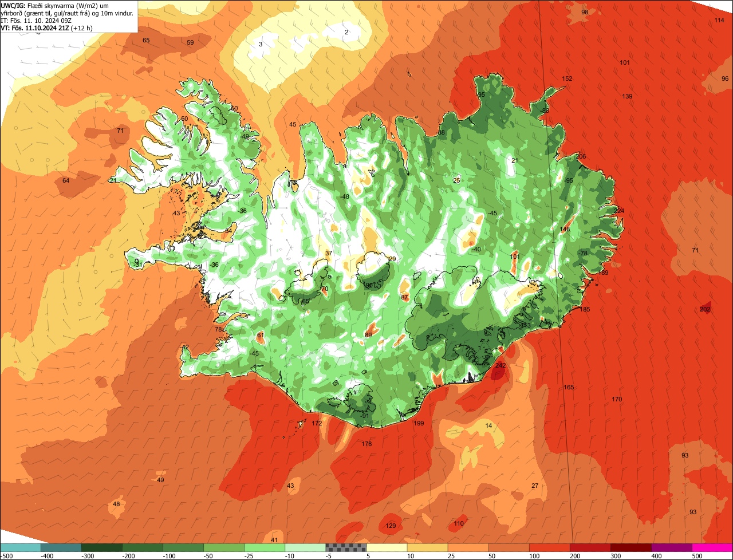
Task: Click the value 185 on the east coast
Action: coord(585,310)
